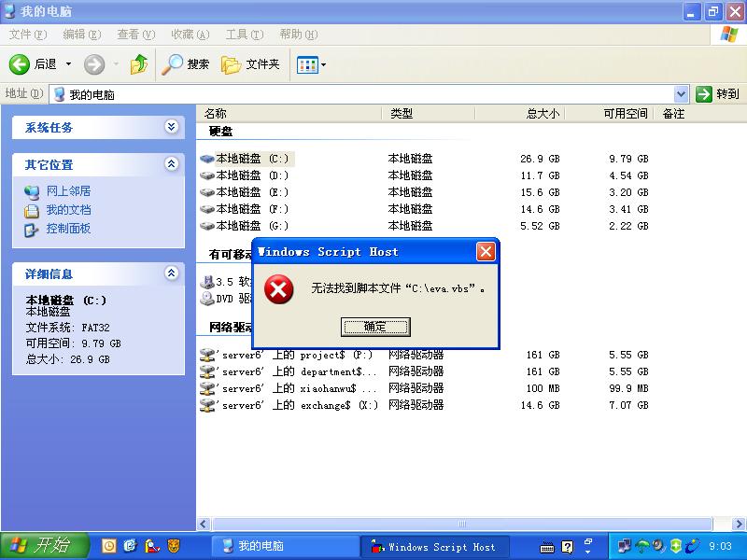Screen dimensions: 747x560
Task: Toggle the Folders (文件夹) pane button
Action: (x=250, y=64)
